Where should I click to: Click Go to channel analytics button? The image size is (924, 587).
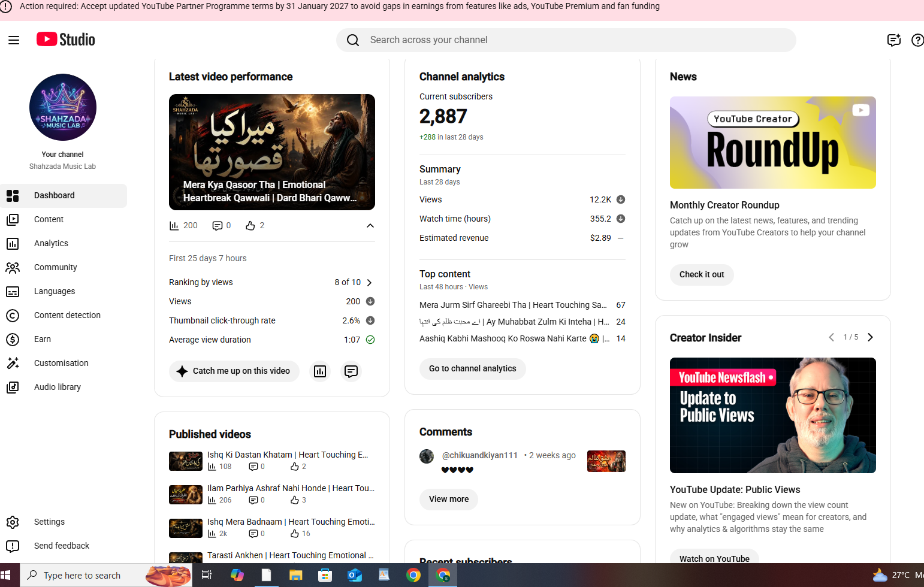click(x=472, y=369)
